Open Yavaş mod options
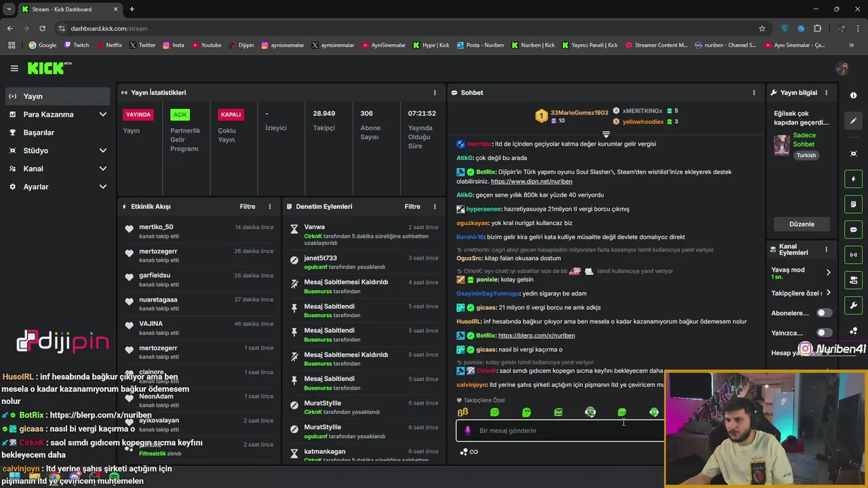Image resolution: width=868 pixels, height=488 pixels. tap(801, 272)
